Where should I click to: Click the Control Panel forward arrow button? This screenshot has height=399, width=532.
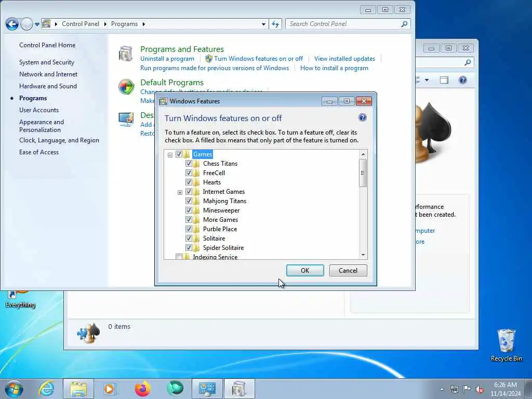(x=27, y=24)
